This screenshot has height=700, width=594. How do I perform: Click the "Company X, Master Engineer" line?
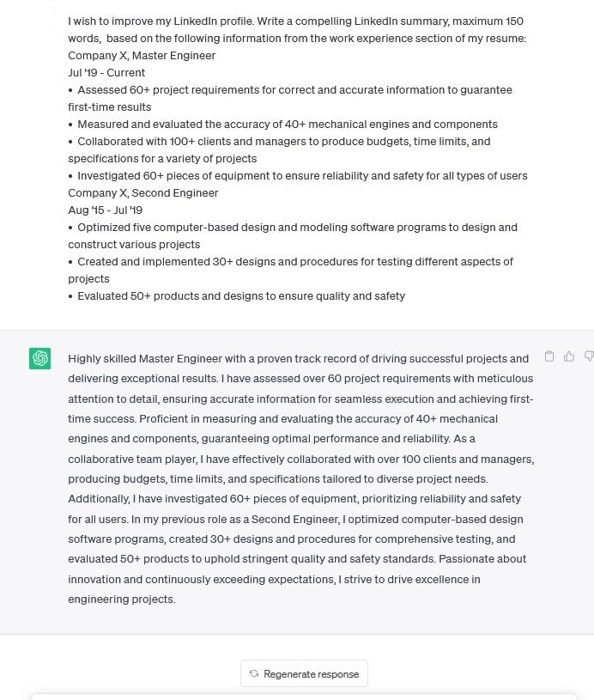point(142,56)
